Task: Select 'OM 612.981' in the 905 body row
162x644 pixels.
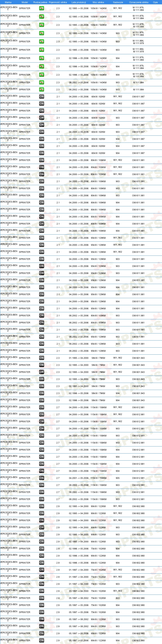Action: coord(138,478)
